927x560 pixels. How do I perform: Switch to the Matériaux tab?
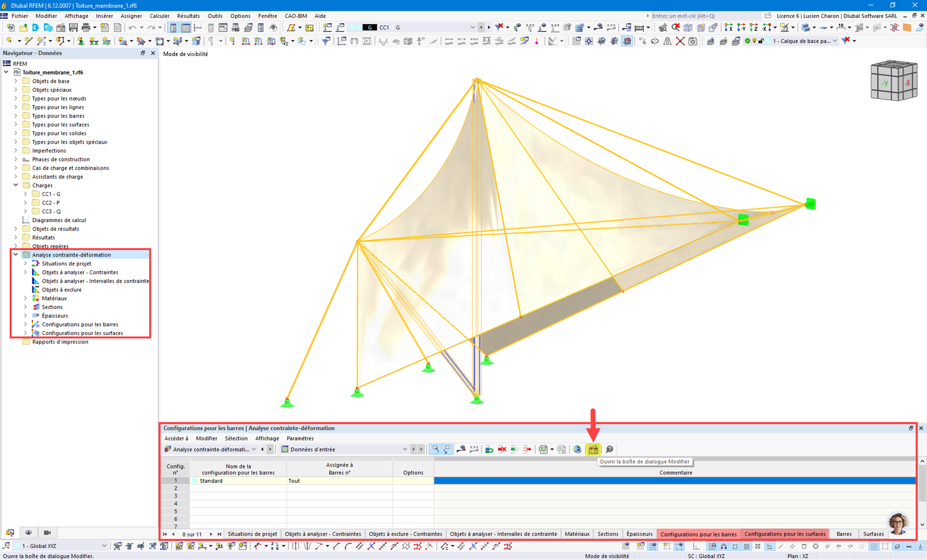click(x=577, y=534)
